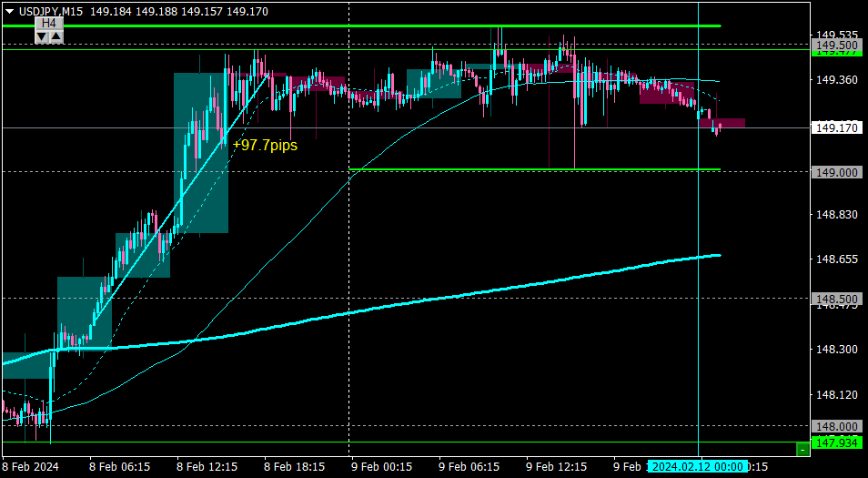
Task: Click the H4 timeframe button
Action: pos(49,23)
